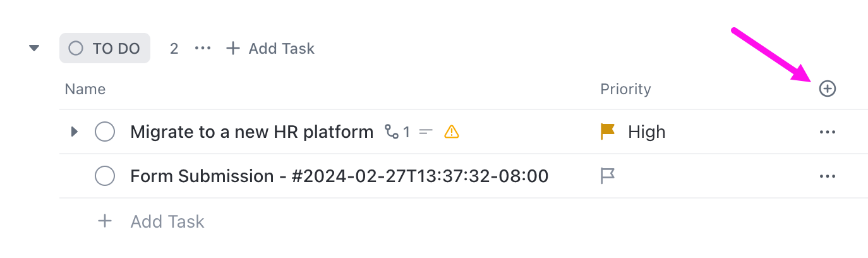Set priority via empty flag icon
This screenshot has width=868, height=258.
(608, 176)
